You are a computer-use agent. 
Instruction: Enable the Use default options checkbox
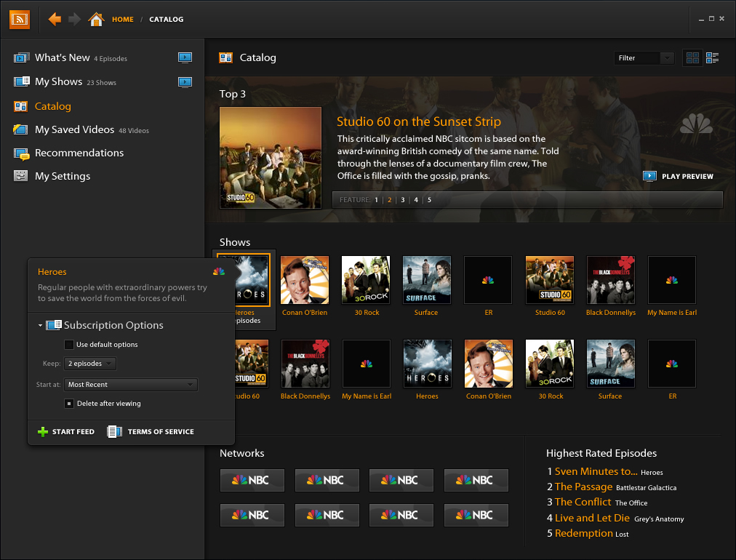pyautogui.click(x=69, y=345)
